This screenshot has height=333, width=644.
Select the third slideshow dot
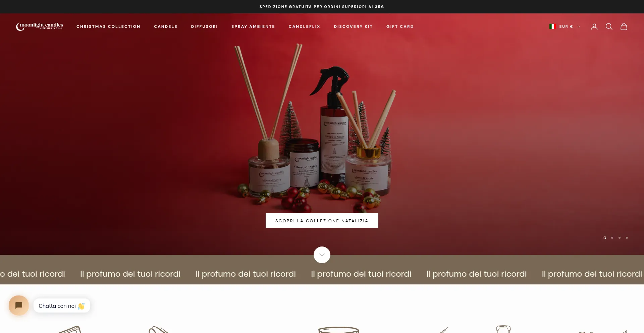[x=620, y=238]
